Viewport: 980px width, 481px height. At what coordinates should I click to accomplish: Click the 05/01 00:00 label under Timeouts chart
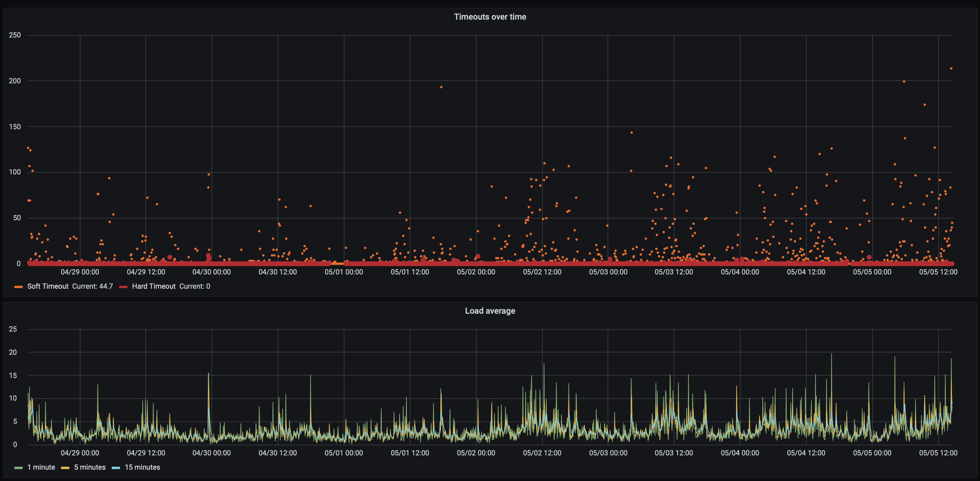tap(343, 272)
